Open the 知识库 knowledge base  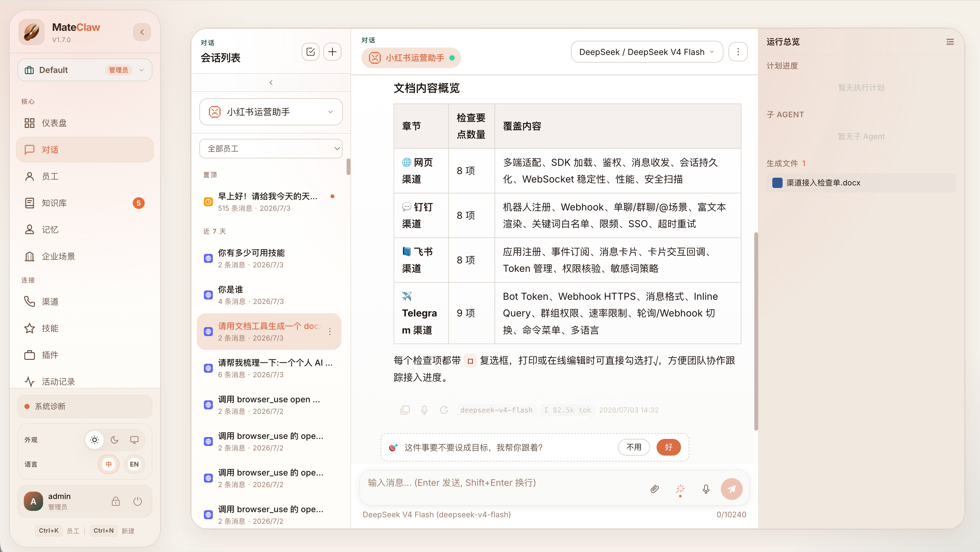(85, 203)
